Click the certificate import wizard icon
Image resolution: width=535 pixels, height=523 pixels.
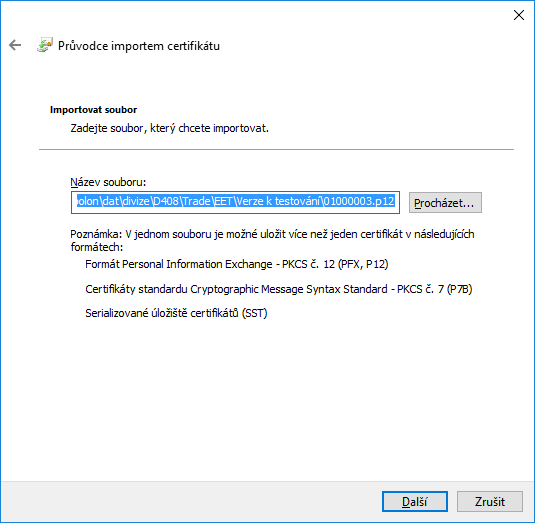(45, 45)
